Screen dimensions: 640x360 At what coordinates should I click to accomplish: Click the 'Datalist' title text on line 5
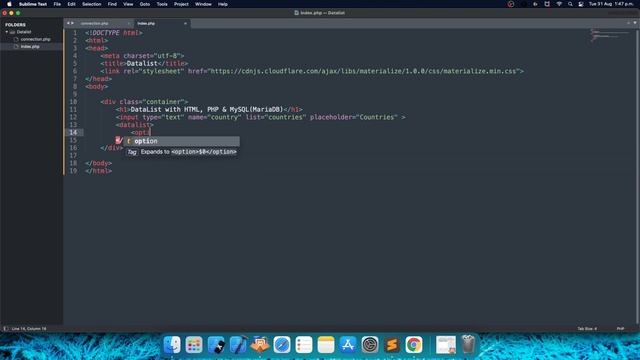tap(142, 64)
